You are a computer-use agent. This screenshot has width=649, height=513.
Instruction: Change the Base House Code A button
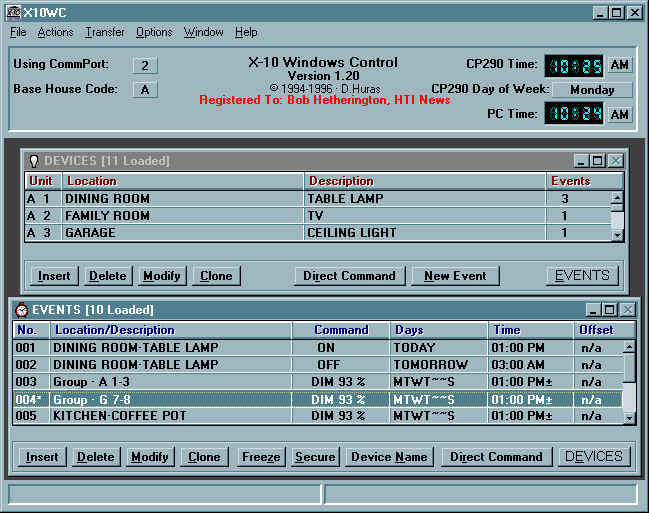[144, 90]
